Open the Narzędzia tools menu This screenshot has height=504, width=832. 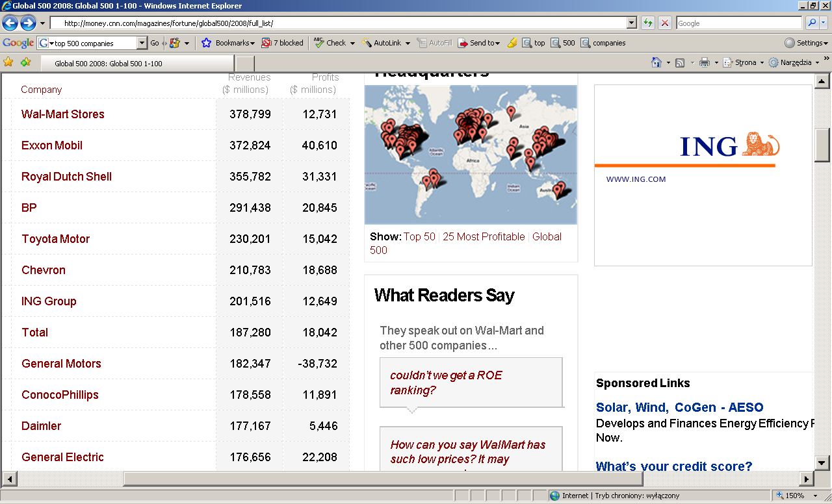(796, 62)
